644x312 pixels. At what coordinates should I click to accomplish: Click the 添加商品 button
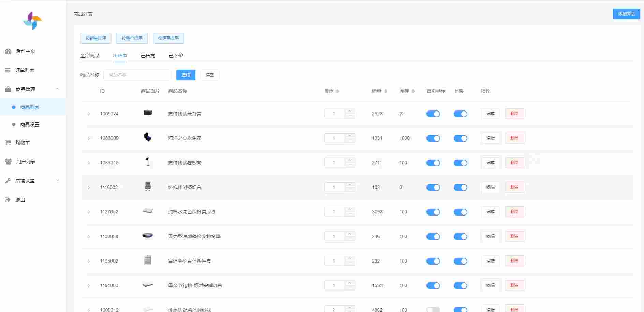coord(626,14)
